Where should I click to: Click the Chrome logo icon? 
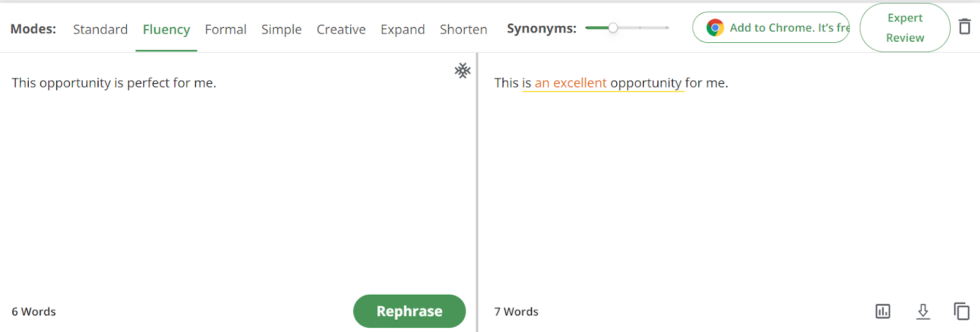click(715, 28)
